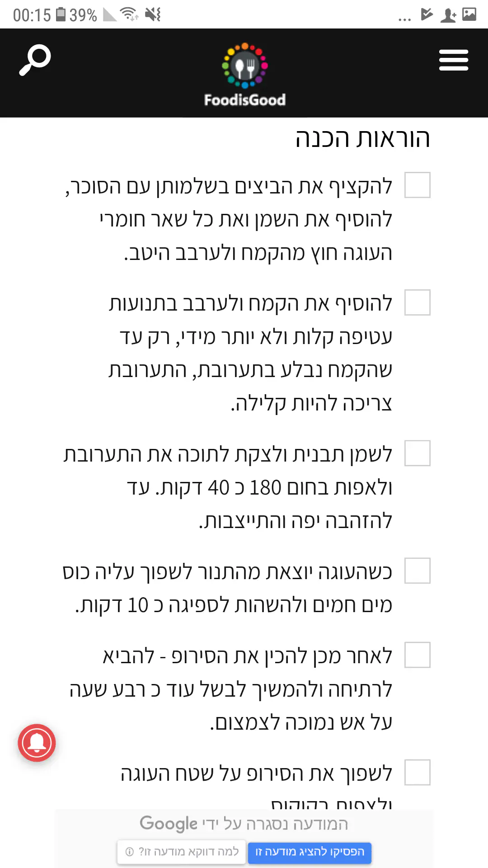Tap the preparation instructions heading
This screenshot has width=488, height=868.
362,138
